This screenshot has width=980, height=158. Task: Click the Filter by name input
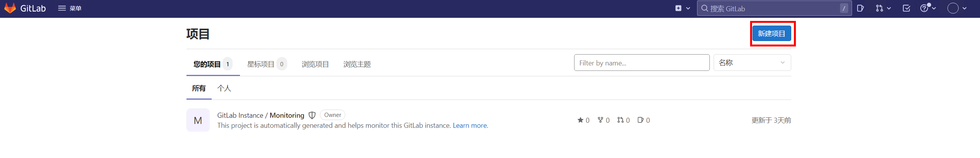(642, 63)
